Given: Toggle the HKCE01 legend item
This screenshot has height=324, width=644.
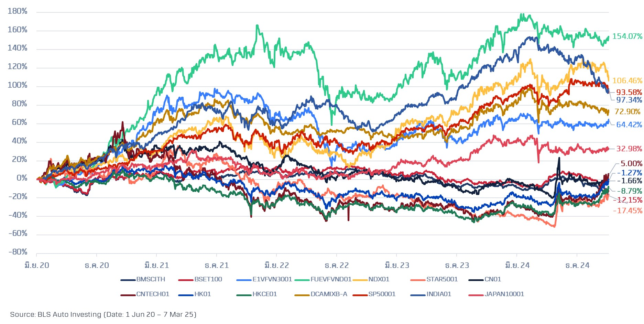Looking at the screenshot, I should pos(264,294).
